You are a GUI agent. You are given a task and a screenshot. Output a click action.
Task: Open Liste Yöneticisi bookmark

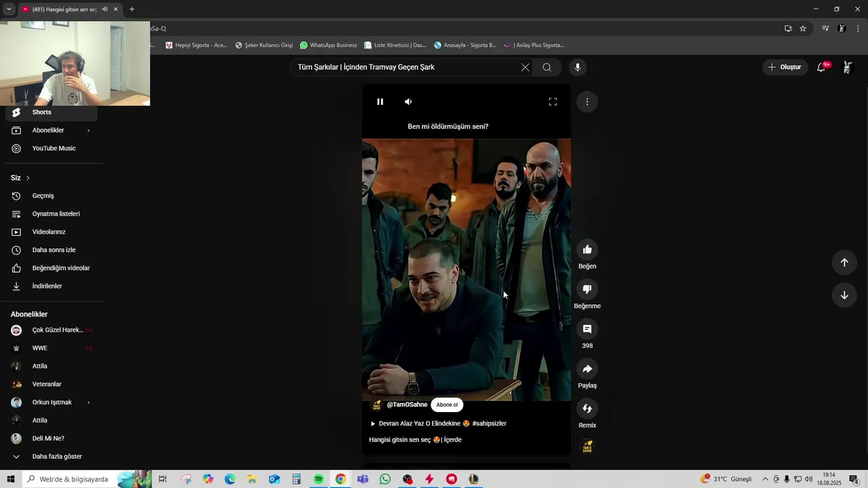395,45
